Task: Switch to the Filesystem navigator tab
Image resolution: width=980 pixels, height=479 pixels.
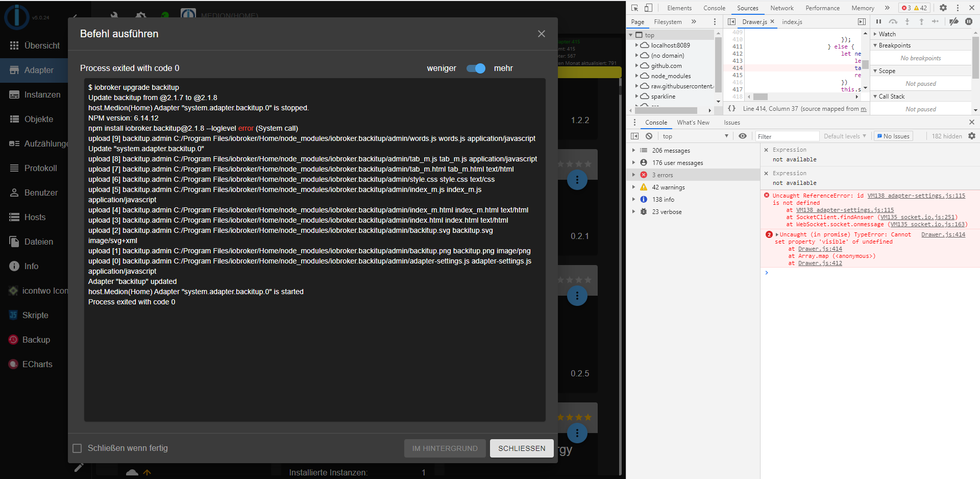Action: (668, 22)
